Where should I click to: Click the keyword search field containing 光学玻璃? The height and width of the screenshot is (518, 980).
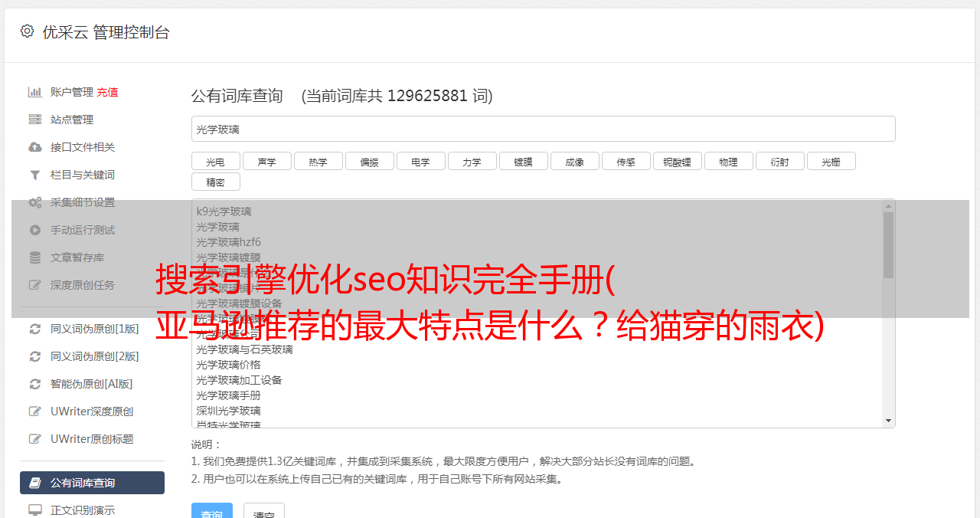tap(543, 129)
